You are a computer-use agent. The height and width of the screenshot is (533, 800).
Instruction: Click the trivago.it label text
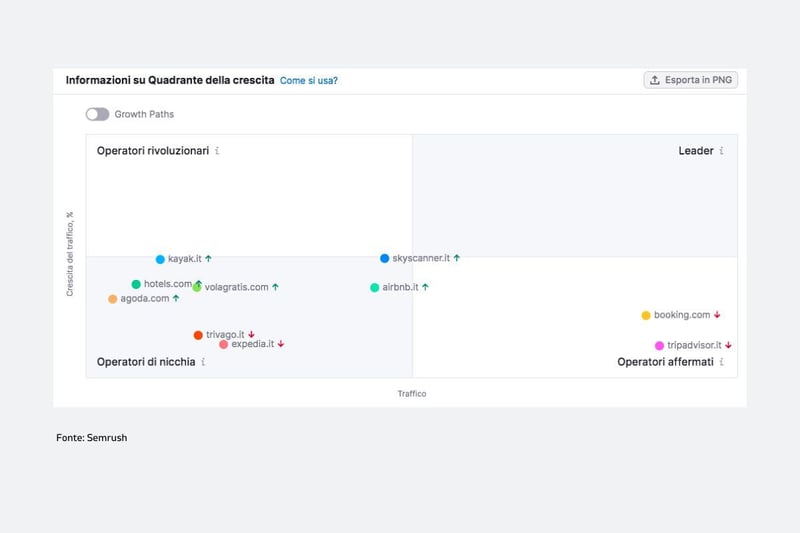225,335
